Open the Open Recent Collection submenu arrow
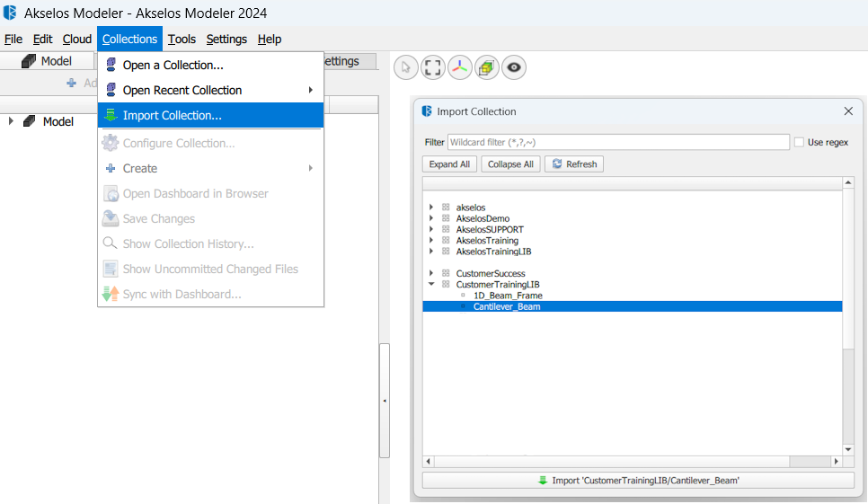 point(311,90)
